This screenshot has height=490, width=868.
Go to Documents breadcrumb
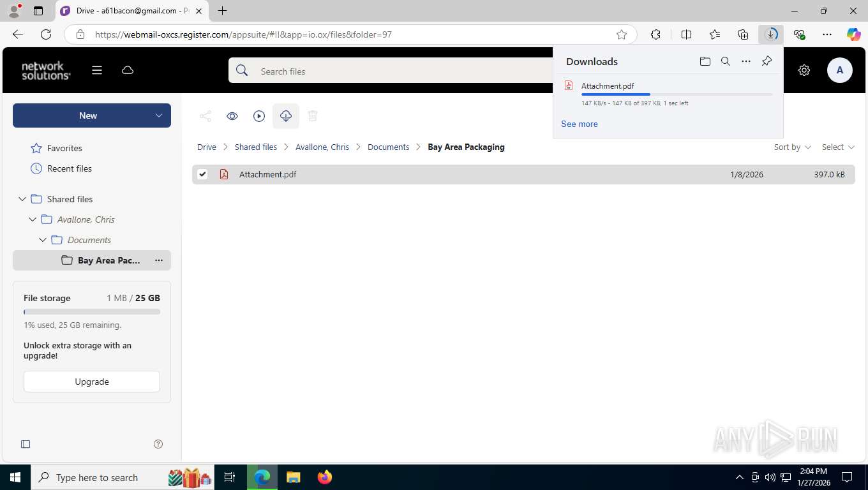pos(388,147)
